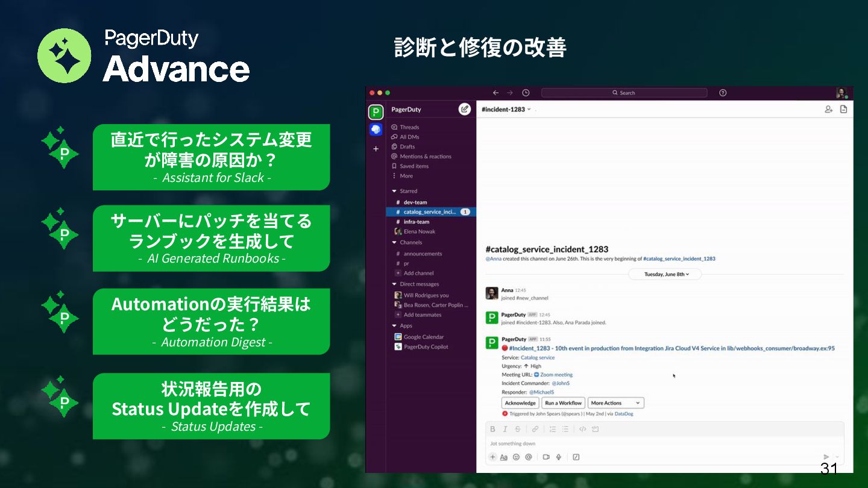
Task: Click the plus attach button in composer
Action: pyautogui.click(x=492, y=457)
